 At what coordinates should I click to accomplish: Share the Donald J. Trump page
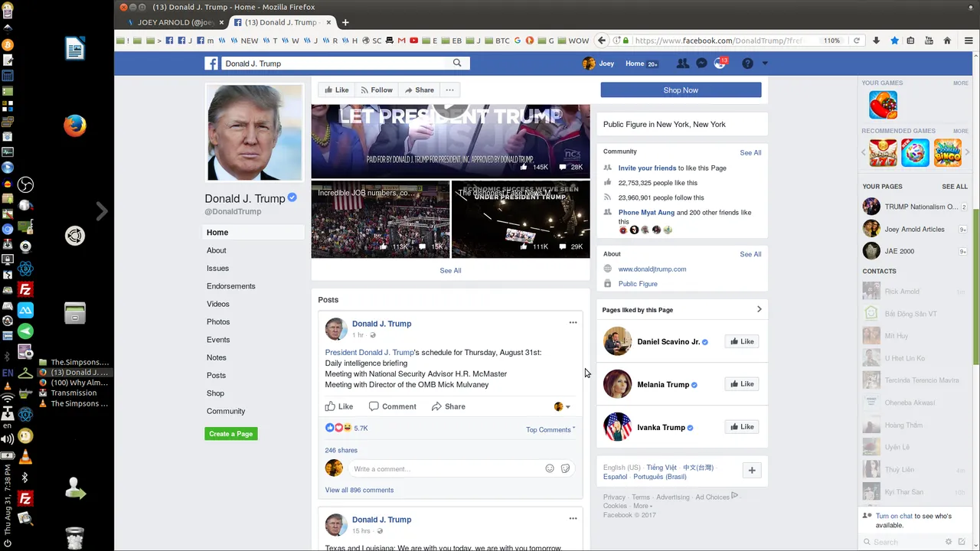(419, 90)
